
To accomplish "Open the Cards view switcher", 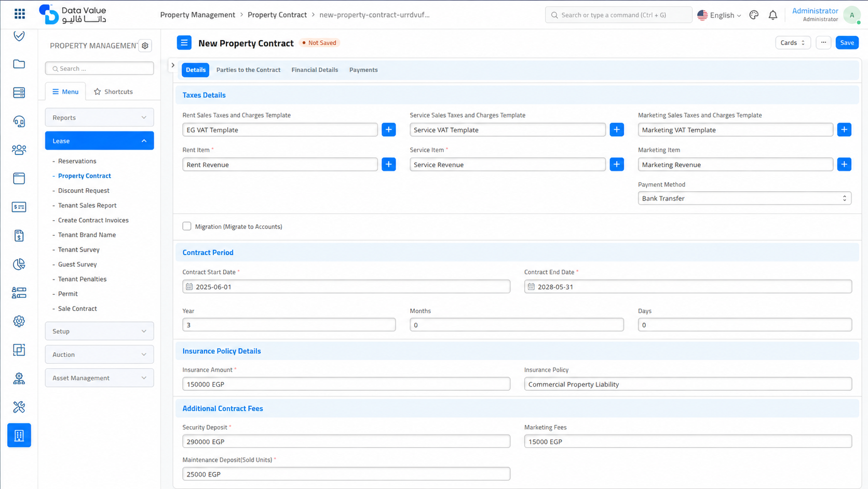I will click(x=793, y=43).
